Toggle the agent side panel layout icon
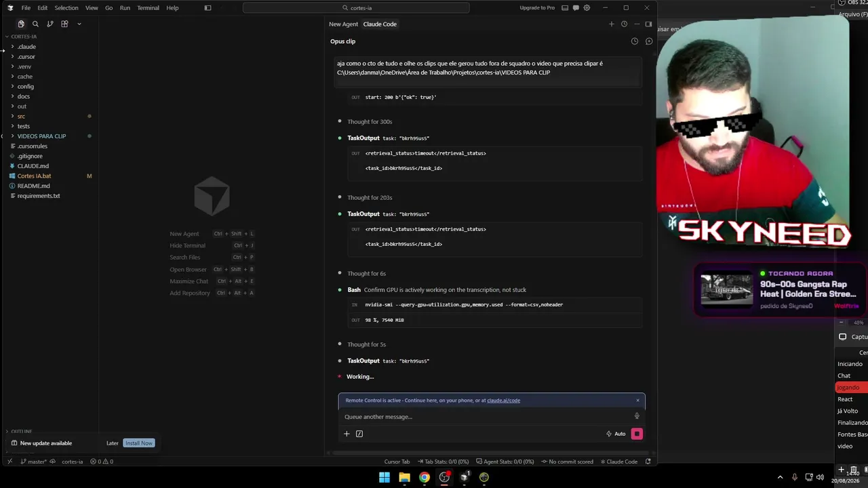Viewport: 868px width, 488px height. [x=648, y=24]
